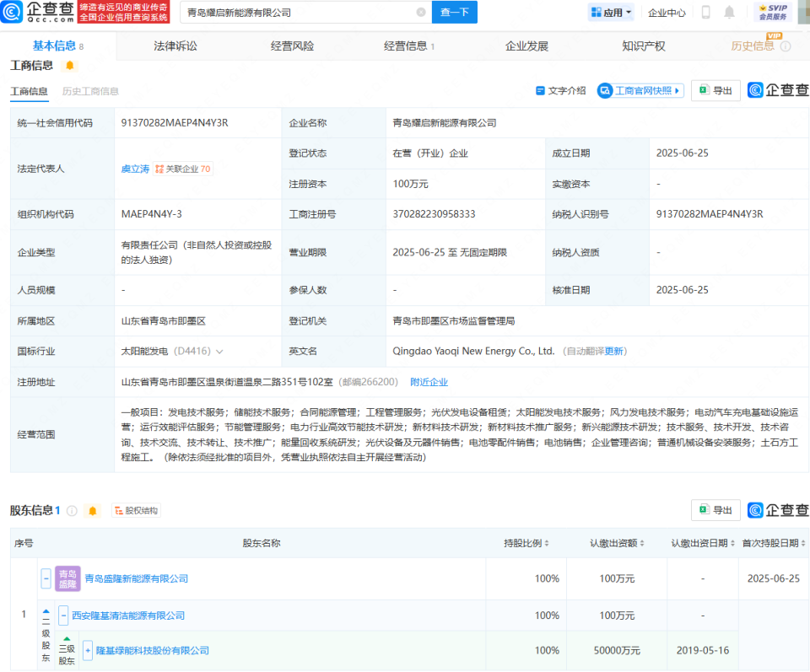Open 青岛盛隆新能源有限公司 shareholder link

pyautogui.click(x=137, y=578)
